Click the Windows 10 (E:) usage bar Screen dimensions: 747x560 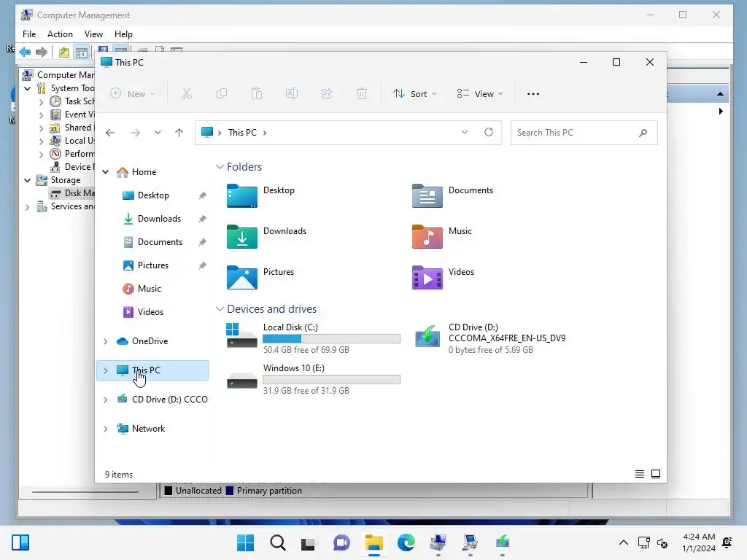point(332,379)
